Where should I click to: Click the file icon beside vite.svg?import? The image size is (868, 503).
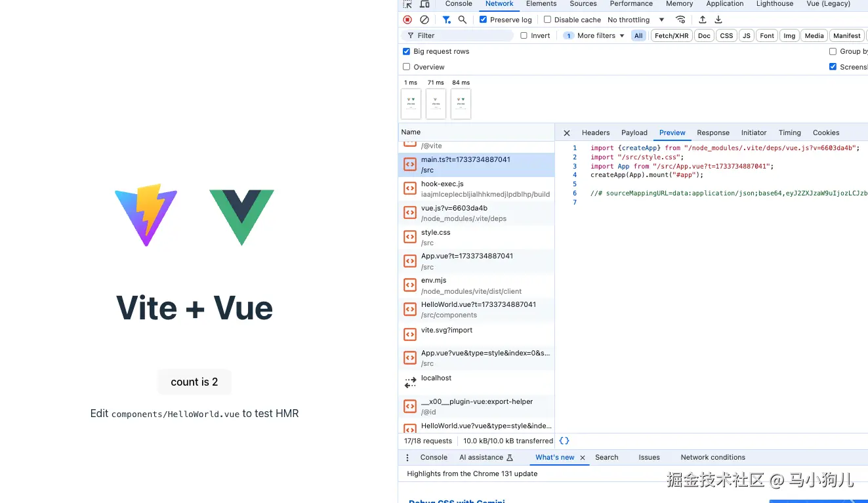click(x=410, y=334)
